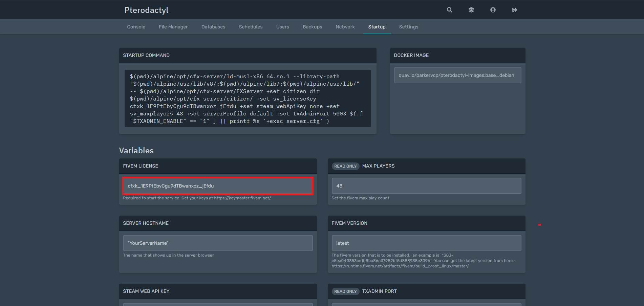Go to Pterodactyl home logo
Viewport: 644px width, 306px height.
(x=146, y=10)
